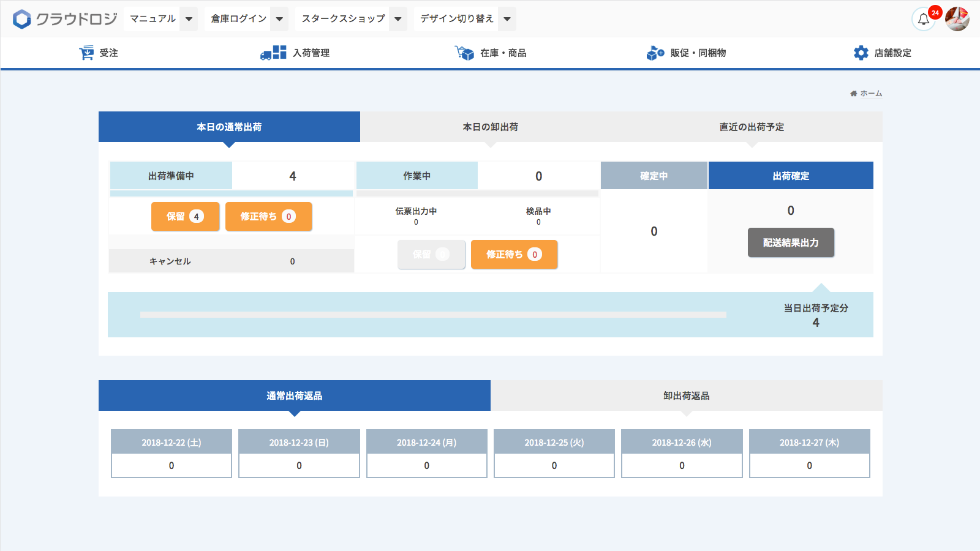
Task: Click the 作業中 status header
Action: [x=417, y=176]
